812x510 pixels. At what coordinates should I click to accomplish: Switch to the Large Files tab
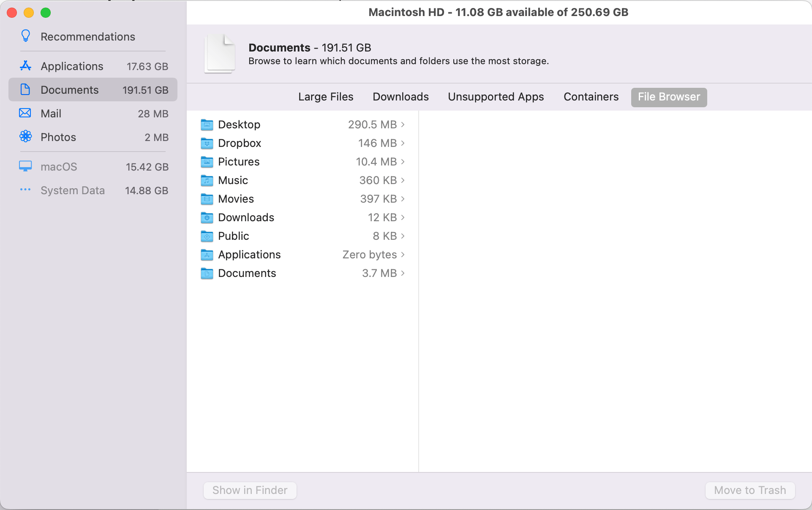[x=325, y=97]
